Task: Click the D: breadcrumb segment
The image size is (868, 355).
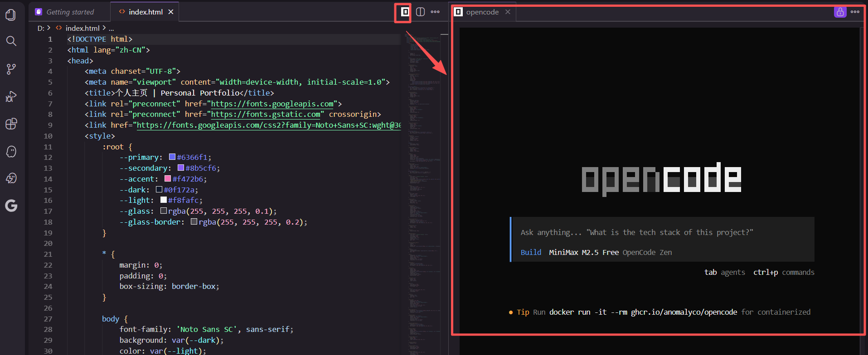Action: [x=41, y=28]
